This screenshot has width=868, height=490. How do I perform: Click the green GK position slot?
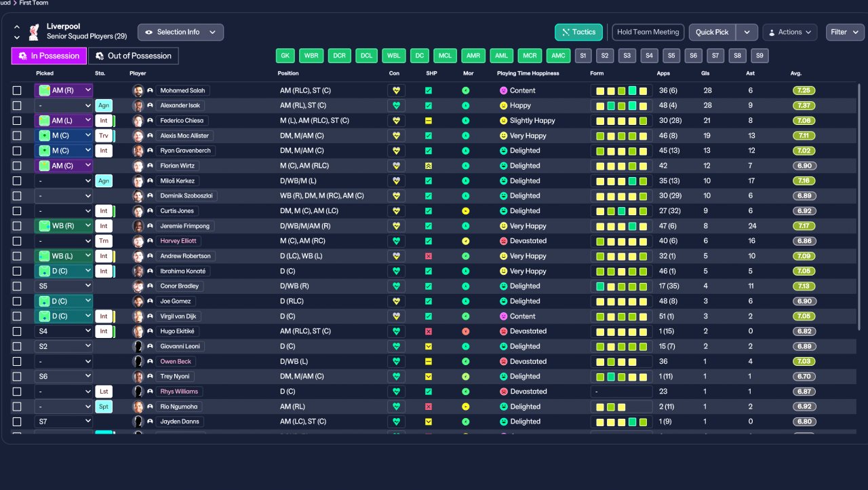coord(285,56)
